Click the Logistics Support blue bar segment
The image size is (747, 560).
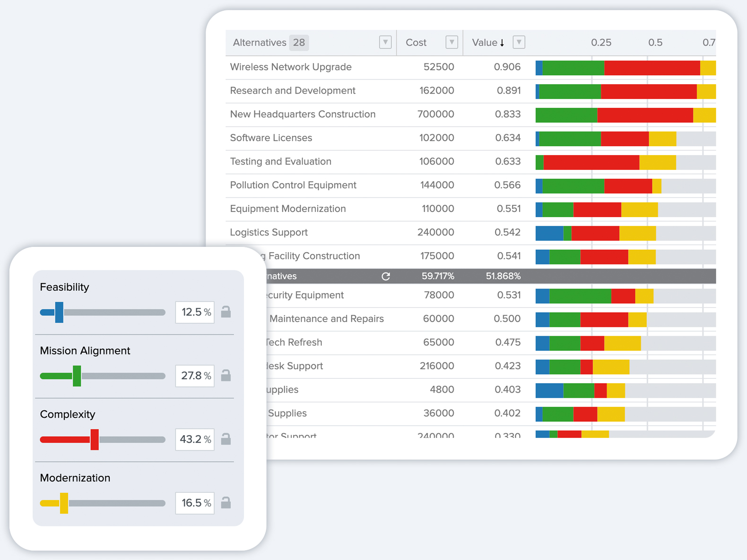click(x=549, y=233)
